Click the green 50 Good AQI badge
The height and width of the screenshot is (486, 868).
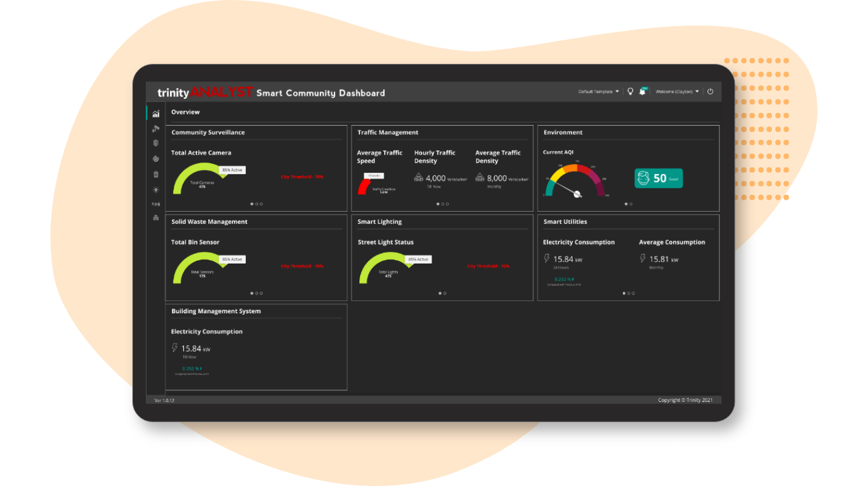tap(658, 178)
